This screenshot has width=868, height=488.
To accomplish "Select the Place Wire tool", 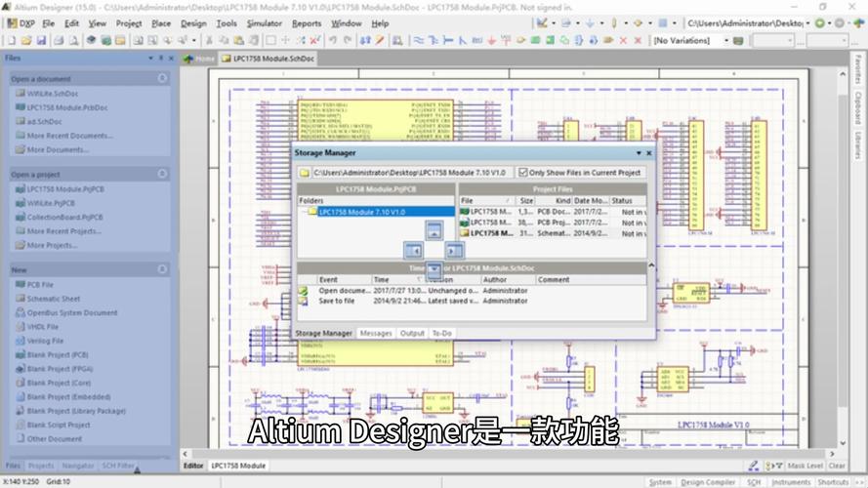I will pyautogui.click(x=419, y=40).
